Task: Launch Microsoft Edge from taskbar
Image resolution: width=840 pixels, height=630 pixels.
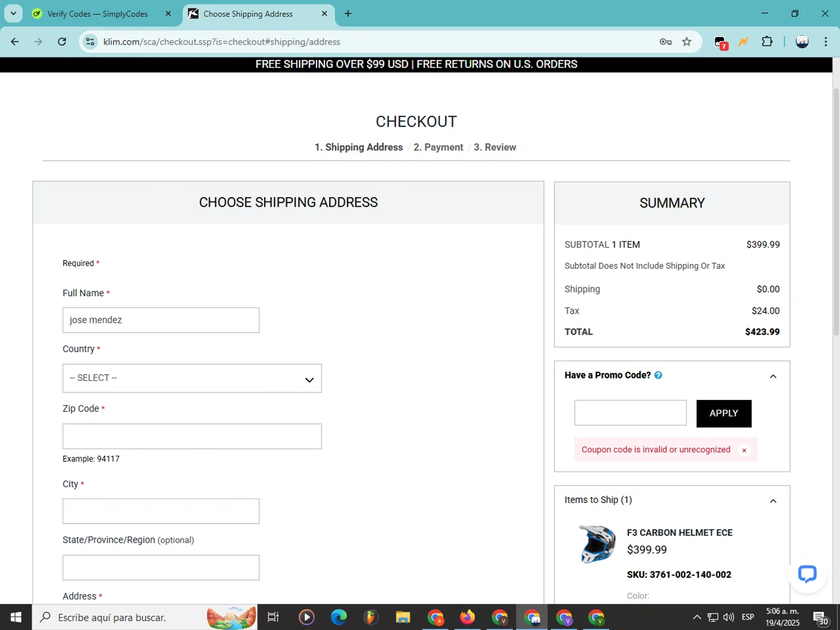Action: 338,617
